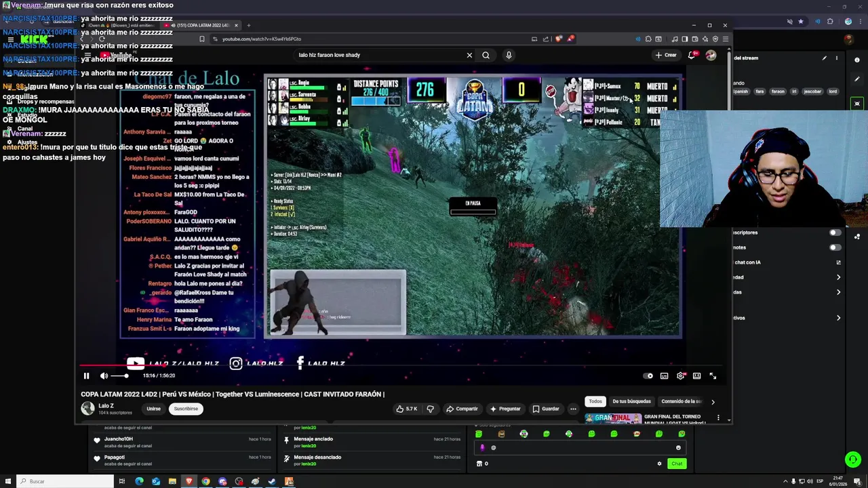The width and height of the screenshot is (868, 488).
Task: Switch to the COPA LATAM 2022 tab
Action: click(202, 25)
